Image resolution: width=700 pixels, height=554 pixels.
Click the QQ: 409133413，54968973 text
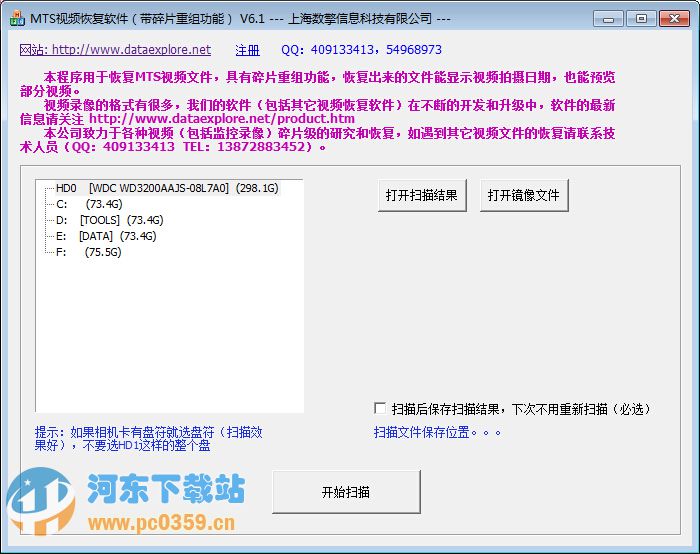pos(362,50)
